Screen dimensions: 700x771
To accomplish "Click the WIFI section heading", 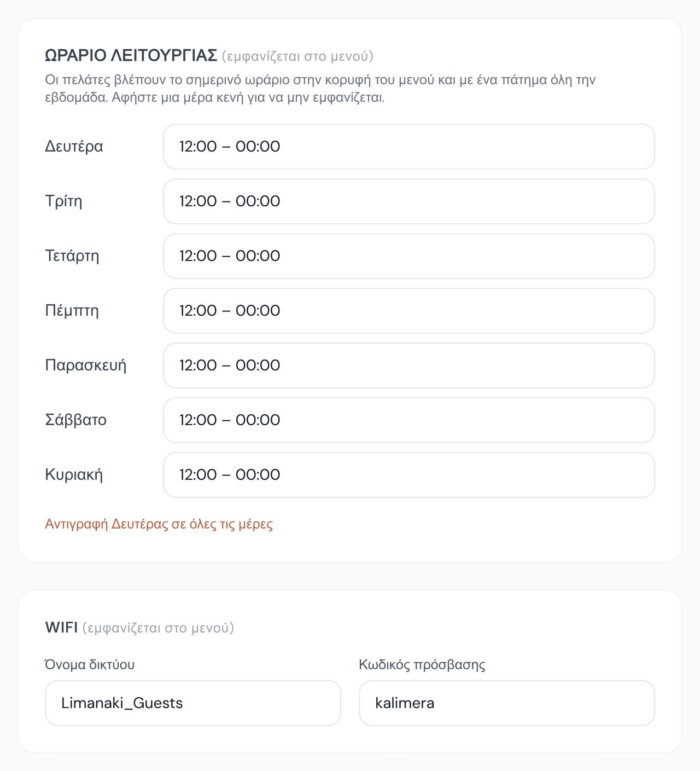I will [x=61, y=628].
